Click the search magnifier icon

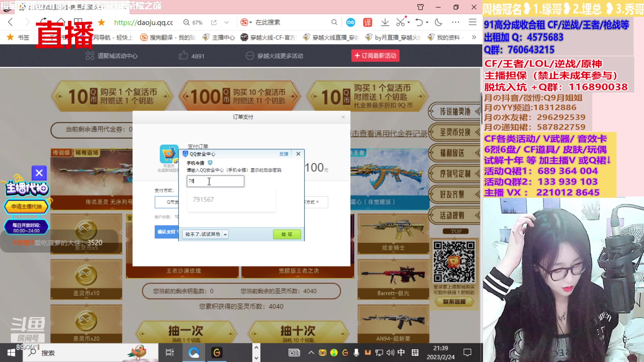click(334, 22)
